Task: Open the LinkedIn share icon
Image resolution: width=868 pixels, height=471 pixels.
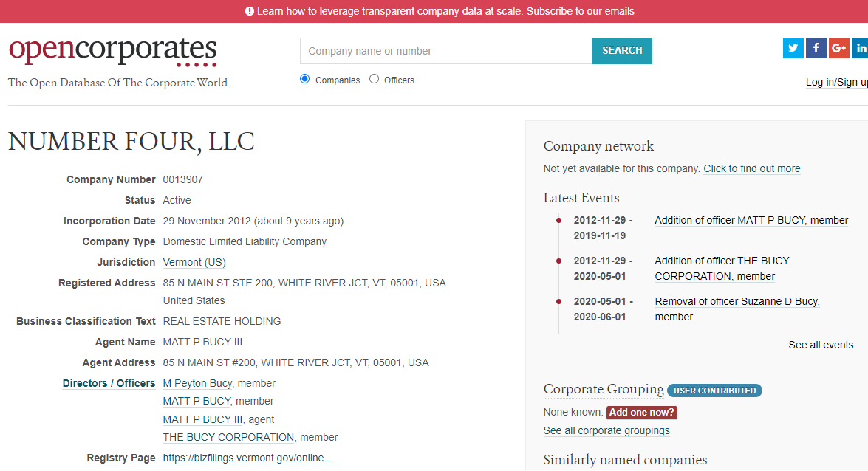Action: pyautogui.click(x=861, y=48)
